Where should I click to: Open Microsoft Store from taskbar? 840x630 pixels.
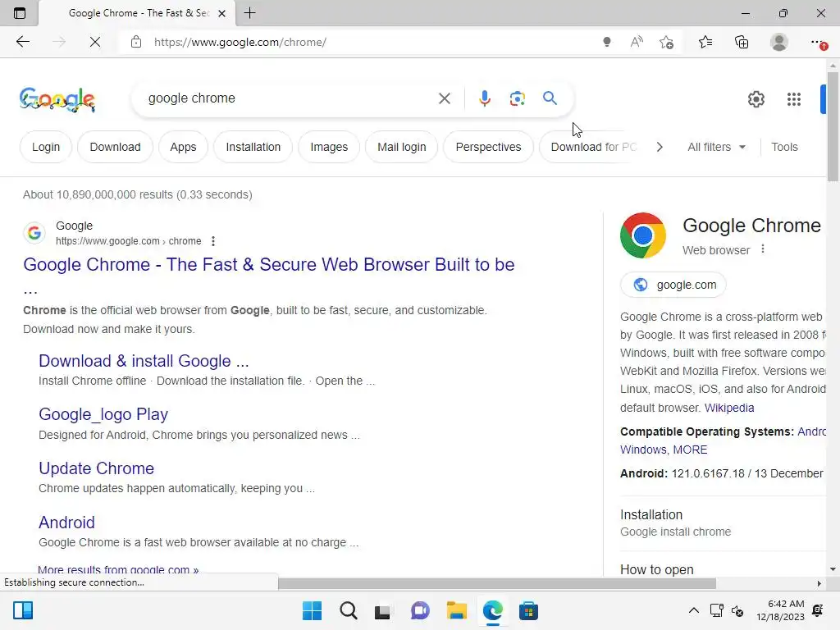tap(528, 610)
